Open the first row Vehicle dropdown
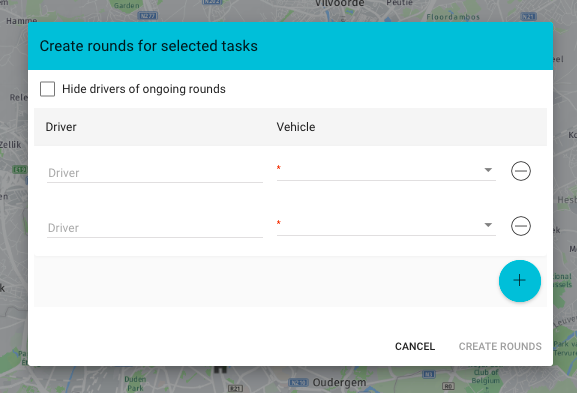577x393 pixels. 386,171
